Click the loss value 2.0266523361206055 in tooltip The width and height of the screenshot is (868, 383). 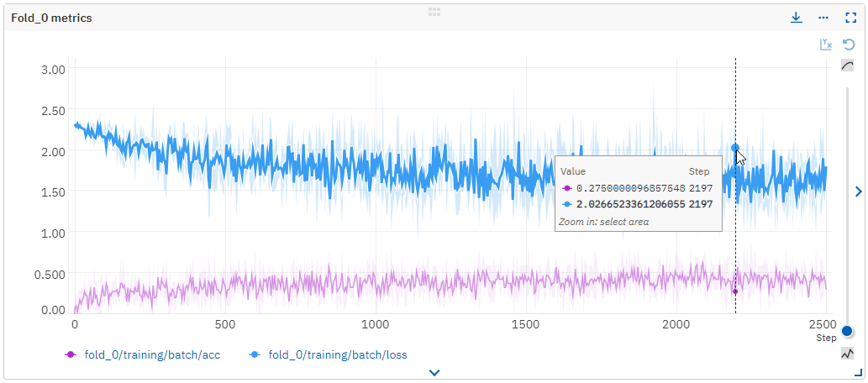(x=631, y=204)
